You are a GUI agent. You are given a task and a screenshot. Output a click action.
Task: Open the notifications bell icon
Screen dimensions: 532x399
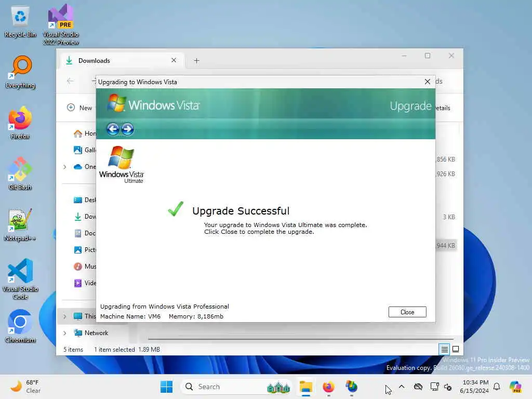pyautogui.click(x=497, y=387)
